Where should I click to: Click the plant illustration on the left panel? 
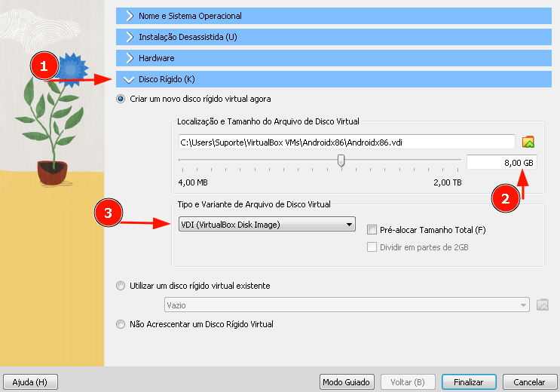tap(51, 124)
